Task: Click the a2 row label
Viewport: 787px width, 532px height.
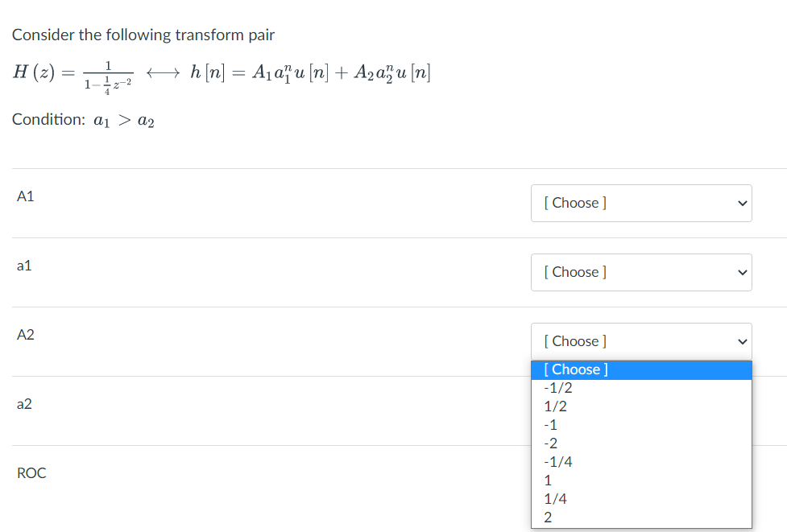Action: tap(24, 404)
